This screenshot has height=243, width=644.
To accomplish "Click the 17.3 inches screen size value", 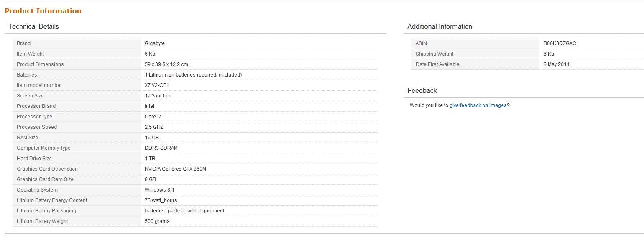I will pyautogui.click(x=158, y=96).
